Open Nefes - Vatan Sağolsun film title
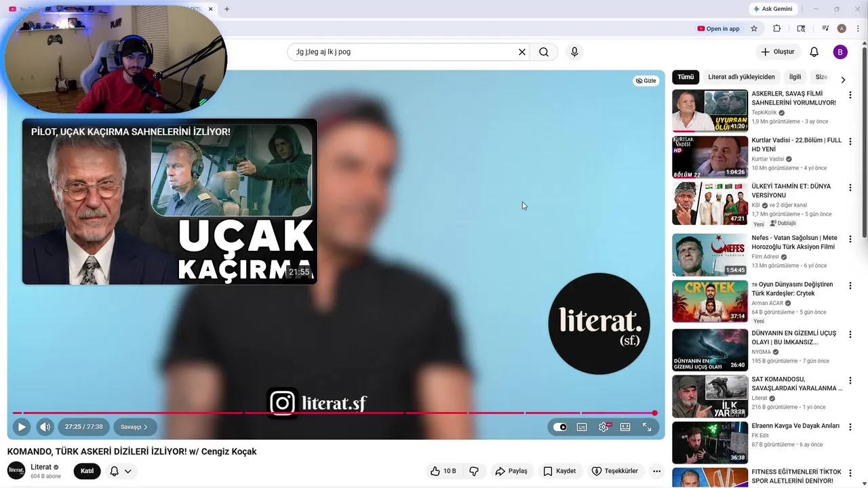The height and width of the screenshot is (488, 868). pyautogui.click(x=794, y=242)
